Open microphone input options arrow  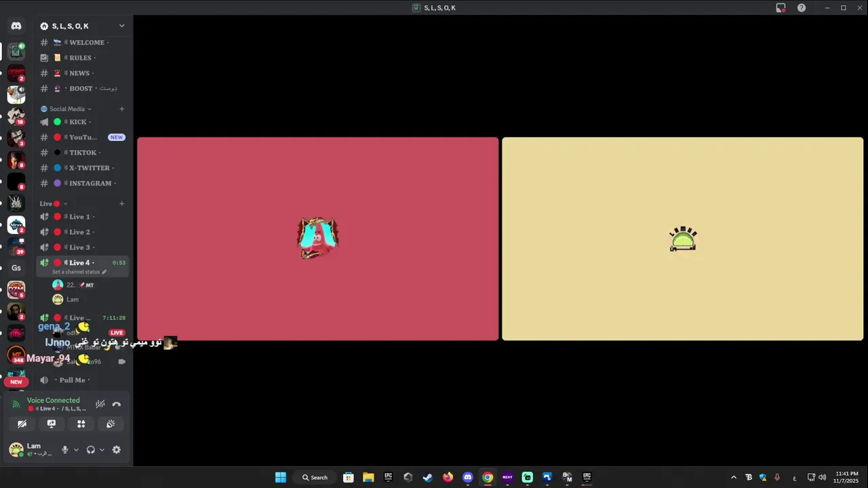tap(76, 449)
